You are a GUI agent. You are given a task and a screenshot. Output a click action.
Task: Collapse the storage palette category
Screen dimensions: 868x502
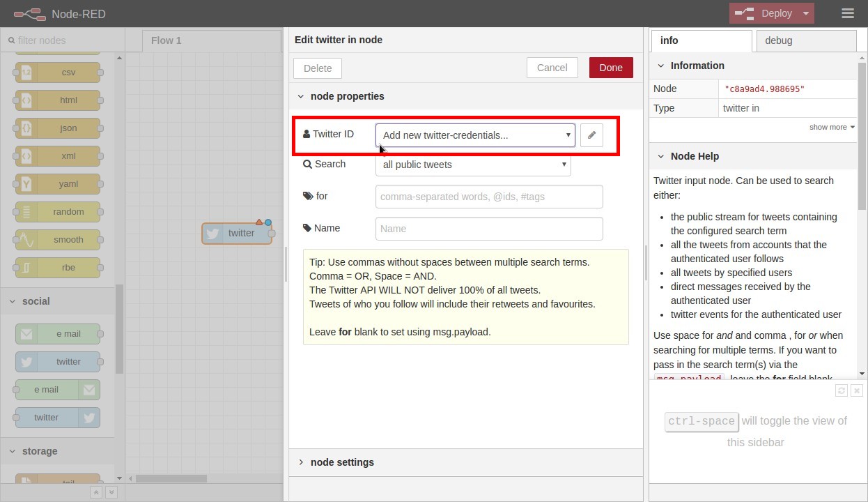(57, 451)
